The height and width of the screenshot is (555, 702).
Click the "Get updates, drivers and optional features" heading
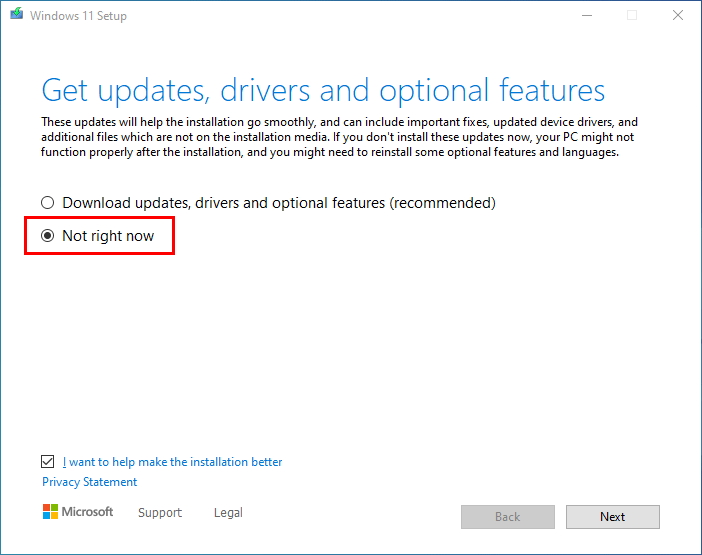click(x=323, y=91)
